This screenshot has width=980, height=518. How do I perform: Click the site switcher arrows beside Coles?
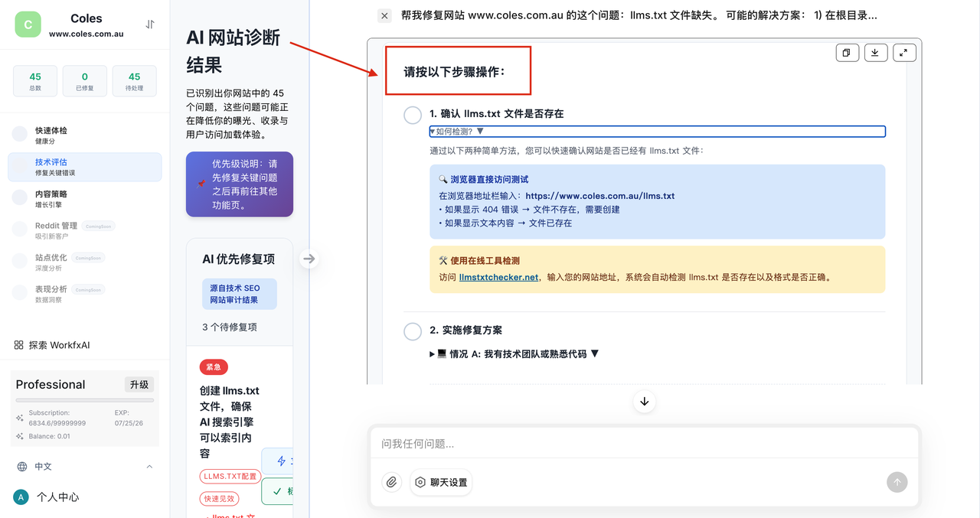(x=150, y=24)
